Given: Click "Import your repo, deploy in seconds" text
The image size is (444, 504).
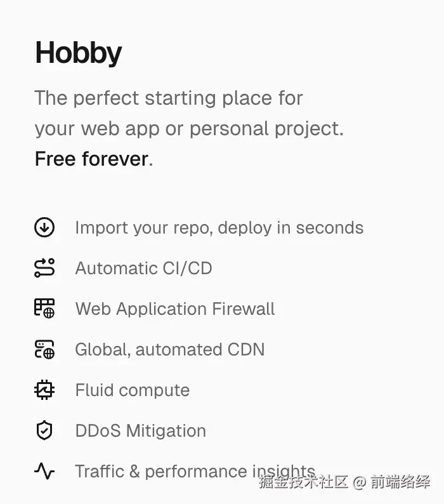Looking at the screenshot, I should coord(219,228).
